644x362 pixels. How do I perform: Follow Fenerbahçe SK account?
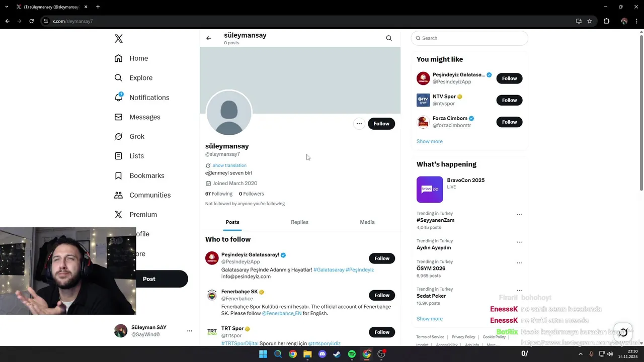(x=382, y=295)
